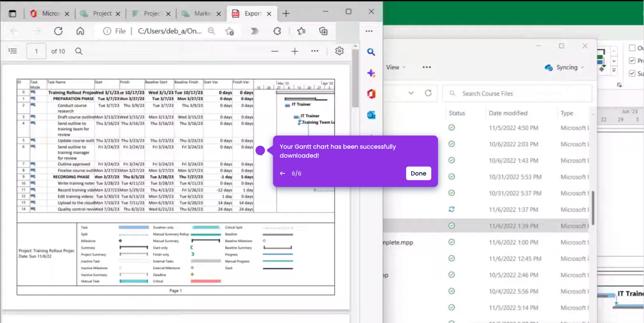
Task: Click the PDF page number field
Action: 36,51
